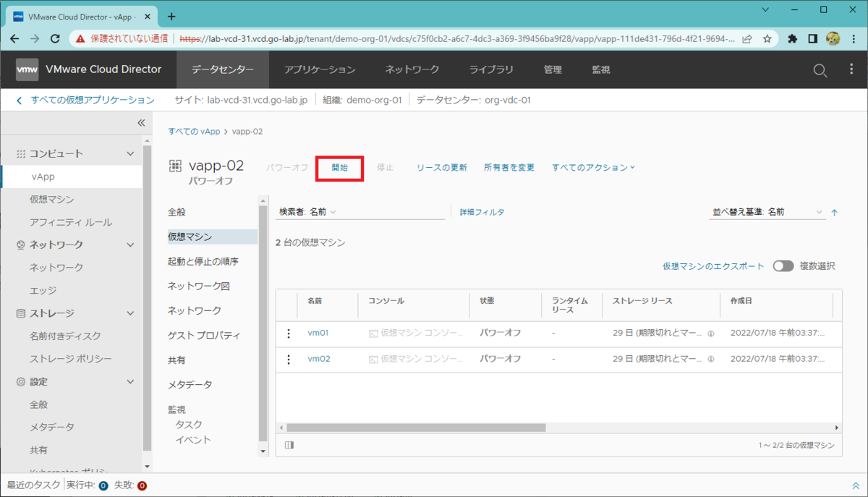Image resolution: width=868 pixels, height=497 pixels.
Task: Open the column picker icon below table
Action: (x=289, y=446)
